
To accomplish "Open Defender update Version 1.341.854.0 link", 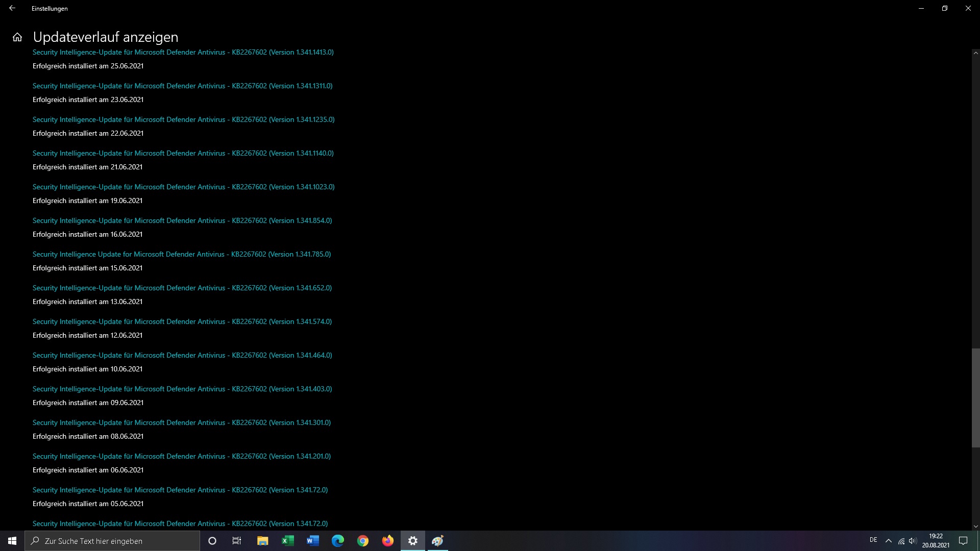I will [182, 220].
